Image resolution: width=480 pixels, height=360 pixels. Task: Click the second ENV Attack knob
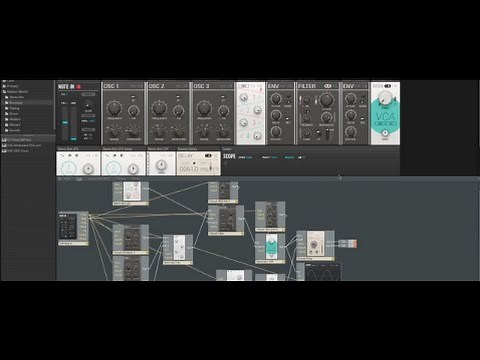coord(351,99)
